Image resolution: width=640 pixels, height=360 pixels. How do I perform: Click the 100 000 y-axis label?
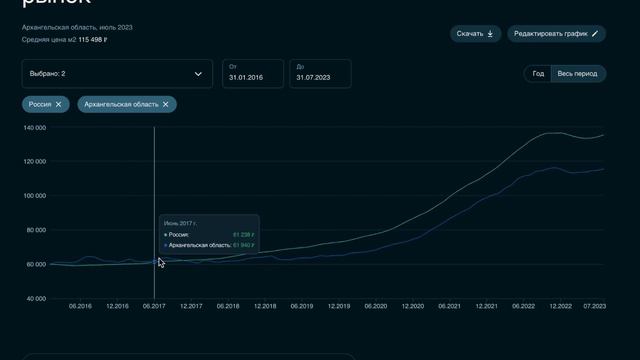click(x=35, y=196)
